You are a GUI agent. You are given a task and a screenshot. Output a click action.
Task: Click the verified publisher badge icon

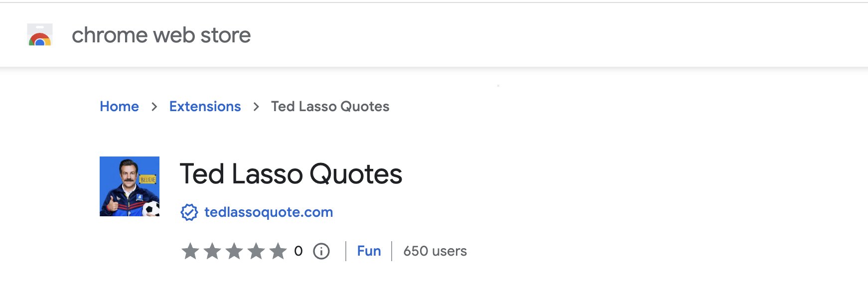189,212
